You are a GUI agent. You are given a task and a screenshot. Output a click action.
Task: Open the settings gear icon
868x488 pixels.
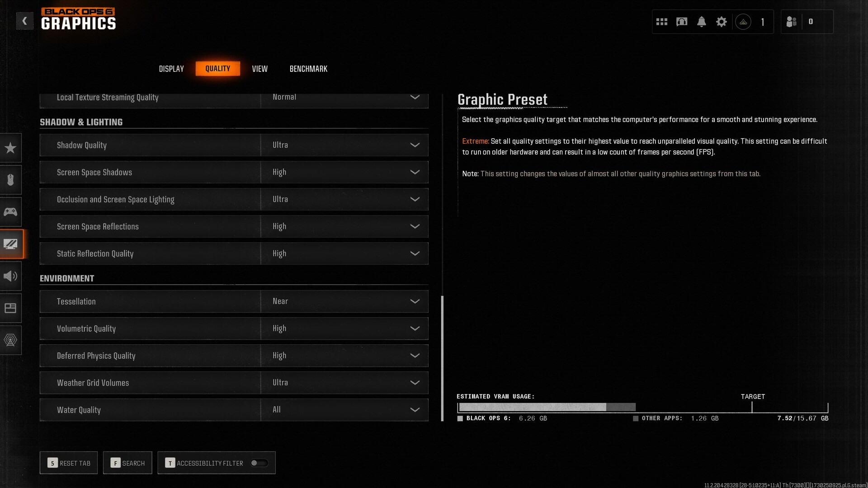[722, 22]
